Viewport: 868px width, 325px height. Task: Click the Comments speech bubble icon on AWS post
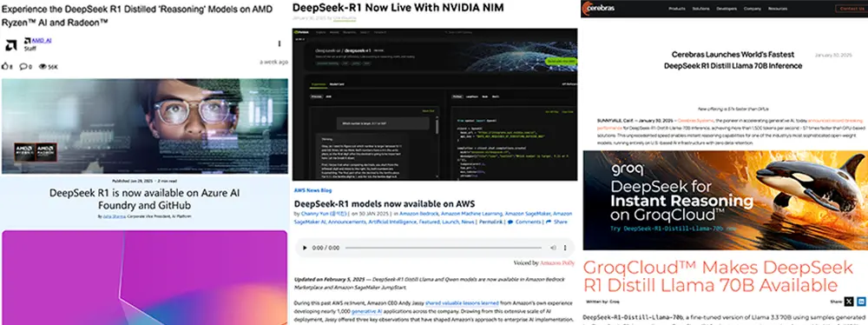click(510, 222)
